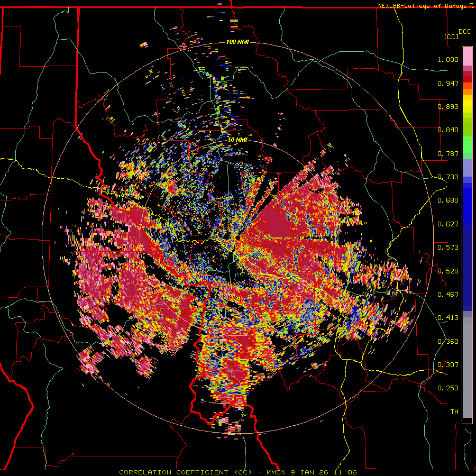476x476 pixels.
Task: Click the NEXLAB-College of DuPage credit text
Action: click(x=423, y=6)
